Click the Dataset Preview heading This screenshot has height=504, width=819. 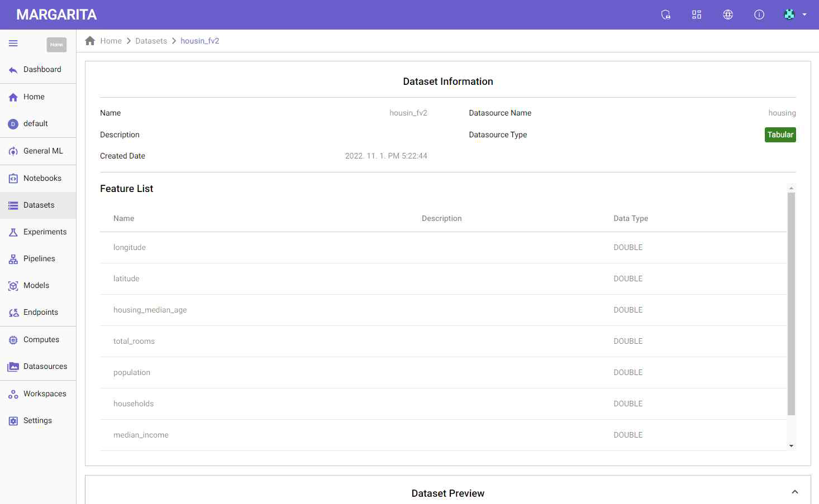(447, 493)
